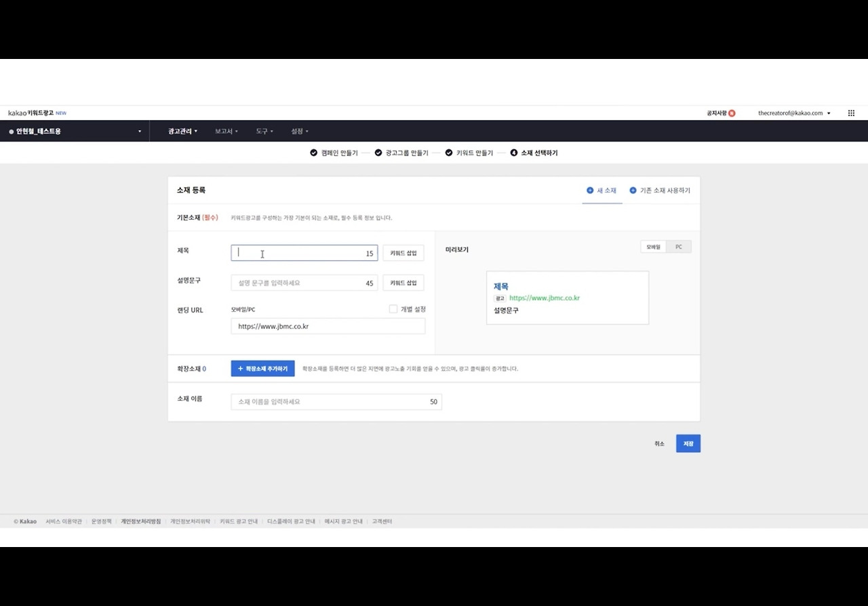Save with the 저장 button
This screenshot has width=868, height=606.
click(x=688, y=444)
